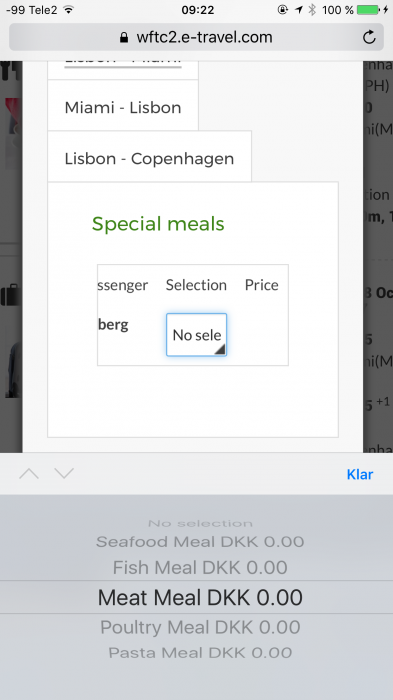Choose Seafood Meal DKK 0.00 in the picker
The width and height of the screenshot is (393, 700).
(x=200, y=542)
